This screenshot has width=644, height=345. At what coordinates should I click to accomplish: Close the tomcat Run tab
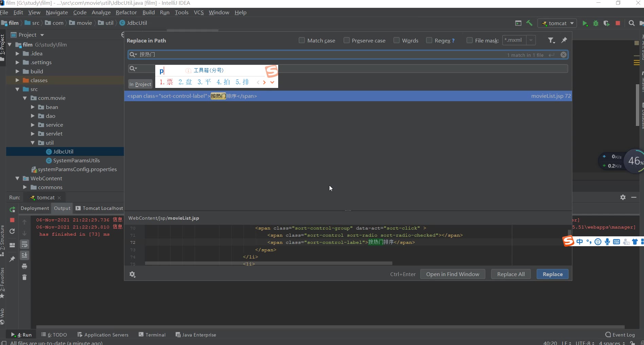(59, 198)
